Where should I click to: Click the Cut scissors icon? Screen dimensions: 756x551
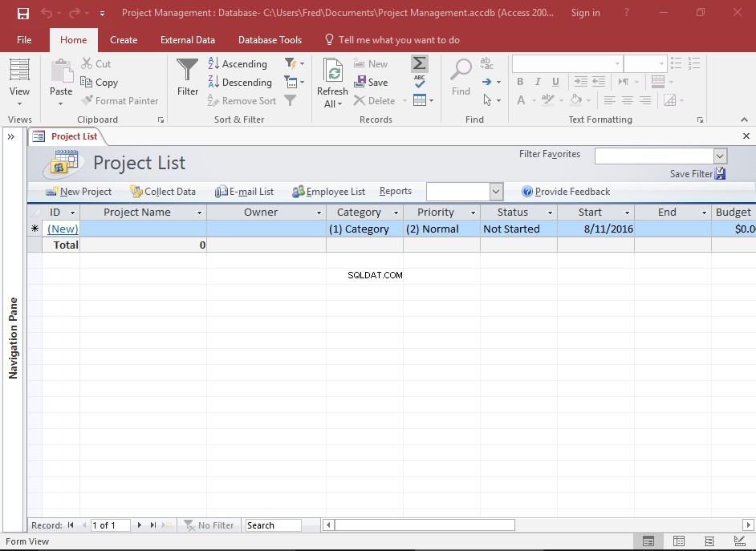point(87,63)
